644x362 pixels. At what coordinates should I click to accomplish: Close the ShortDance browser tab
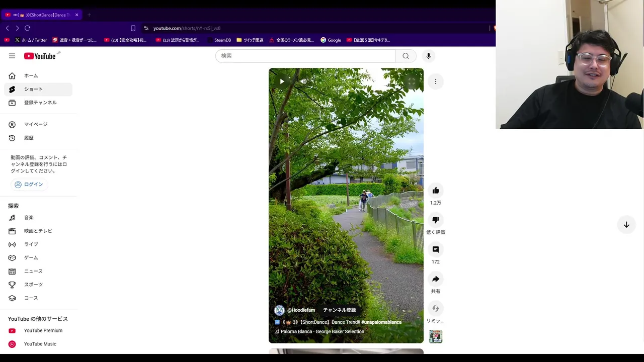tap(76, 15)
